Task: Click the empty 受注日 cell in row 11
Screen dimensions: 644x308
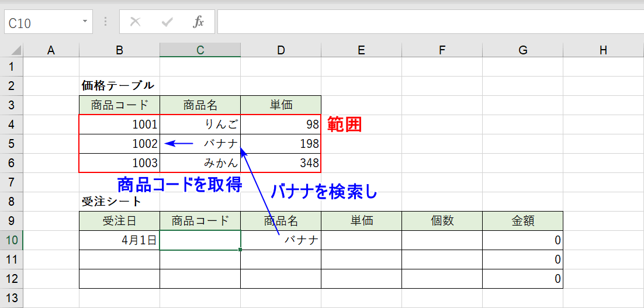Action: 119,259
